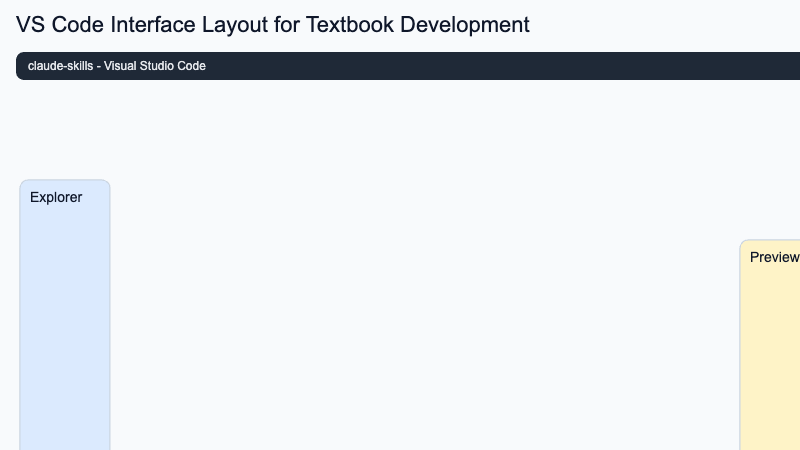Image resolution: width=800 pixels, height=450 pixels.
Task: Select the Preview panel label
Action: (774, 257)
